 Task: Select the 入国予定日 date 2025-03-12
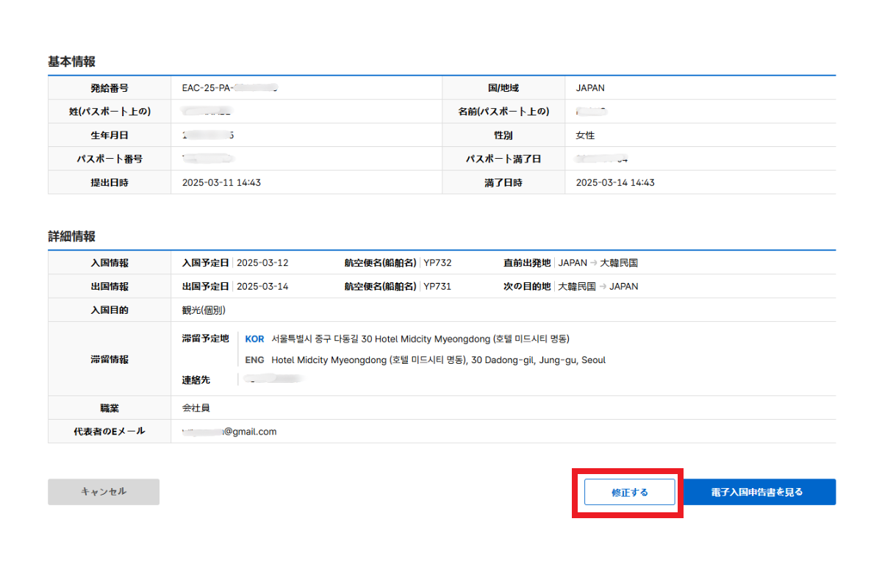262,263
